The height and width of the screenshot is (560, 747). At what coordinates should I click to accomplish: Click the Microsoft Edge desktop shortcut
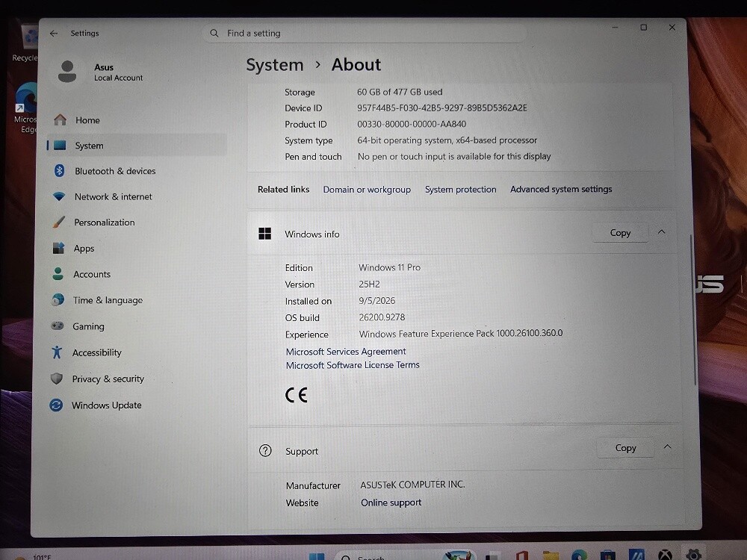click(x=26, y=108)
